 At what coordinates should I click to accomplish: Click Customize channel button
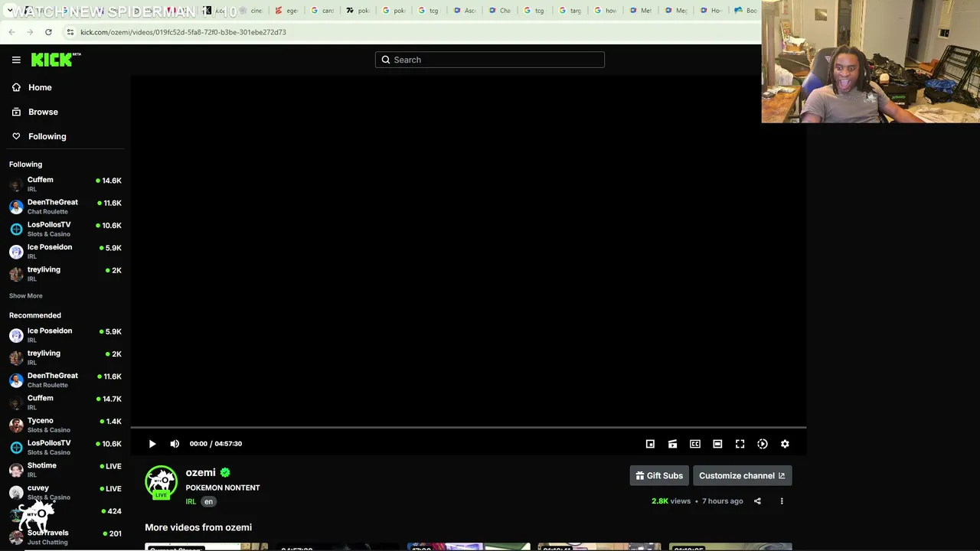pos(743,476)
